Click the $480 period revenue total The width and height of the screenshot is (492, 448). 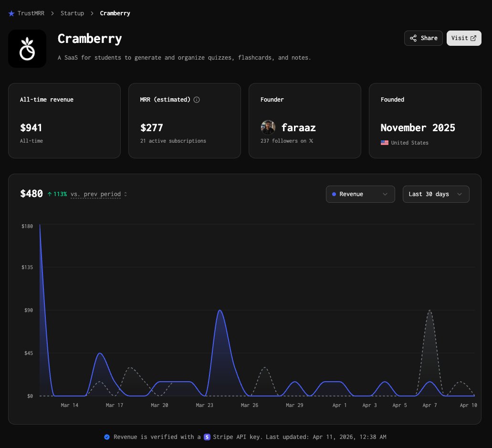pos(31,194)
